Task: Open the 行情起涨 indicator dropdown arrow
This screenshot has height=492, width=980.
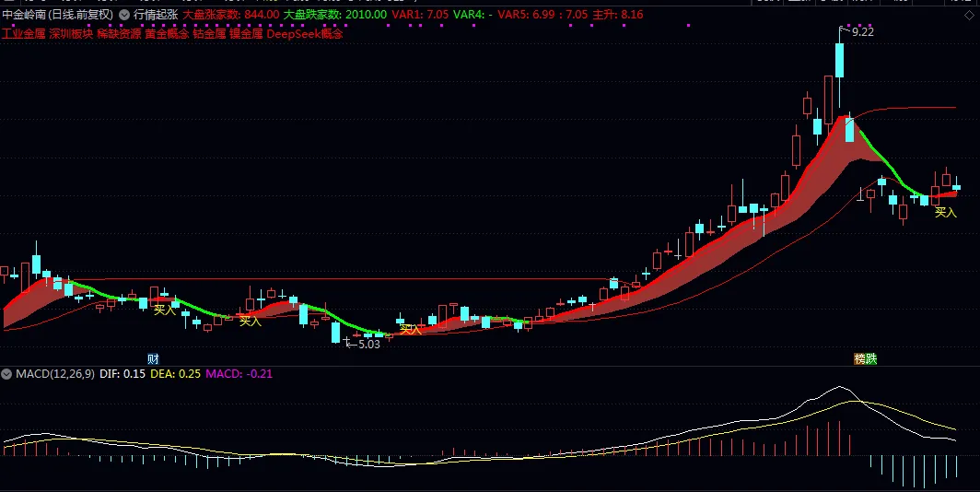Action: point(124,15)
